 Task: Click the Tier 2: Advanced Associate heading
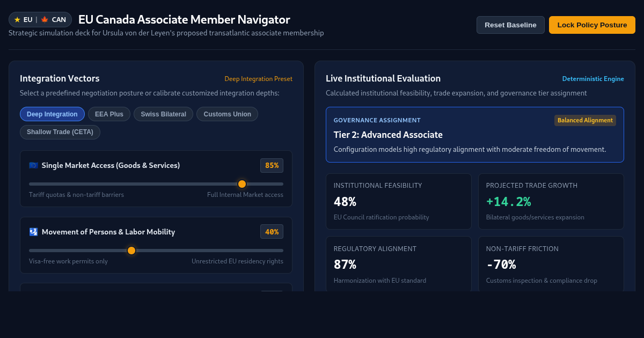(388, 135)
